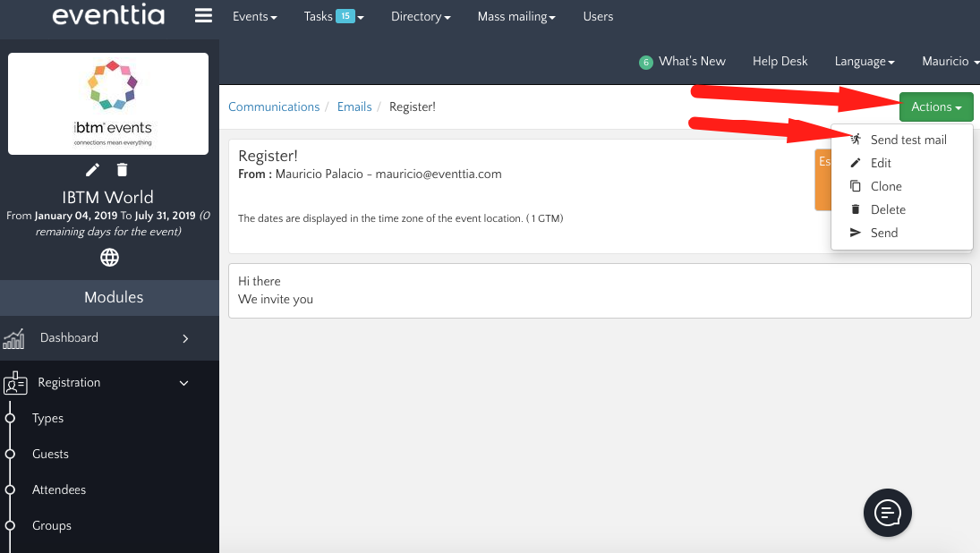Click the IBTM events logo thumbnail

tap(108, 104)
